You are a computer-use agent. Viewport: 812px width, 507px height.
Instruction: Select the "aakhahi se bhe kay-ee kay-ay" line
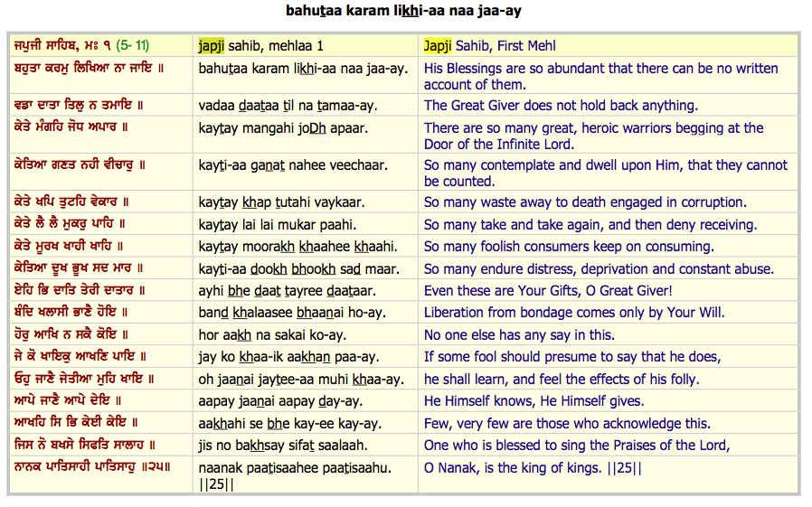click(289, 424)
